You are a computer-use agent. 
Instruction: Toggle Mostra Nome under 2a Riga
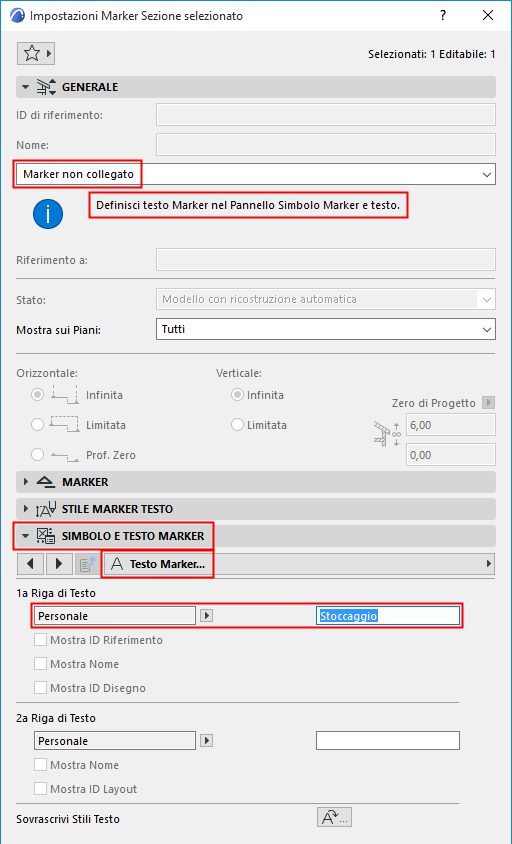pos(40,765)
